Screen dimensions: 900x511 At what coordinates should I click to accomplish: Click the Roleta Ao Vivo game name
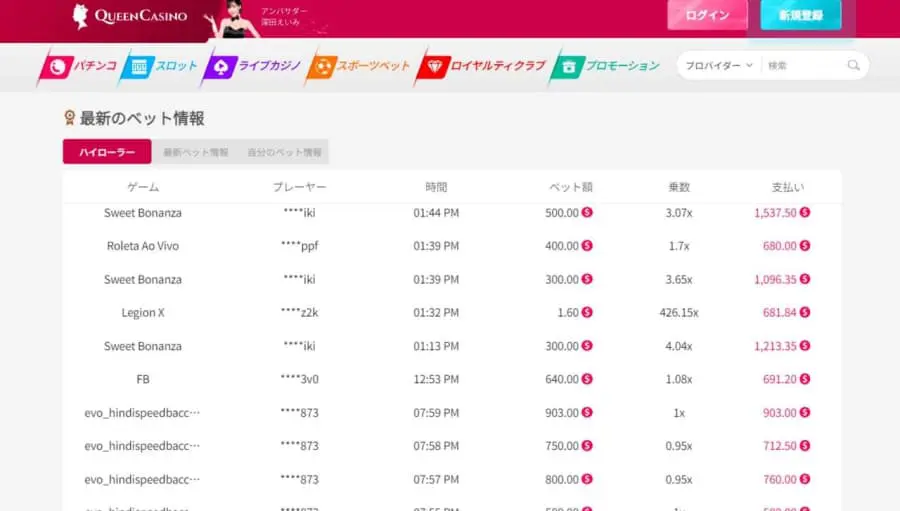[x=143, y=246]
